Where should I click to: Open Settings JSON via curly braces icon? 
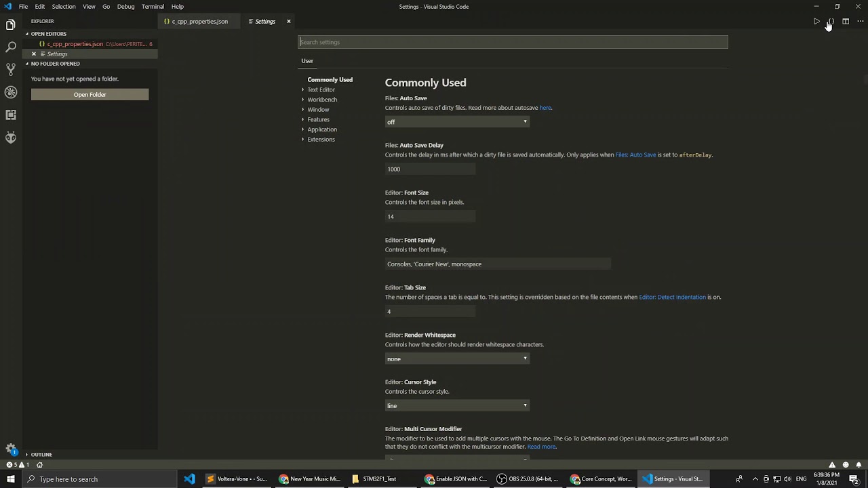point(831,22)
